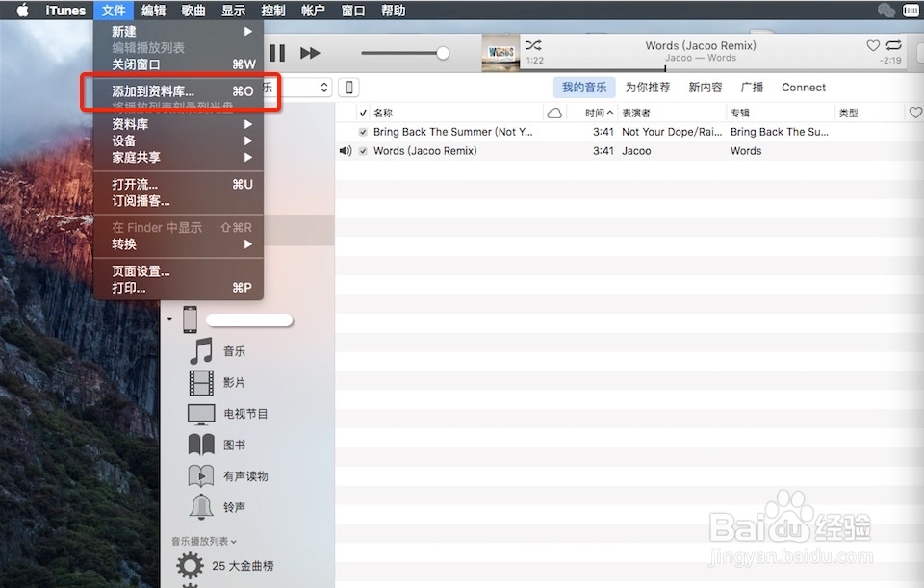Uncheck Bring Back The Summer song checkbox
The image size is (924, 588).
[x=363, y=132]
